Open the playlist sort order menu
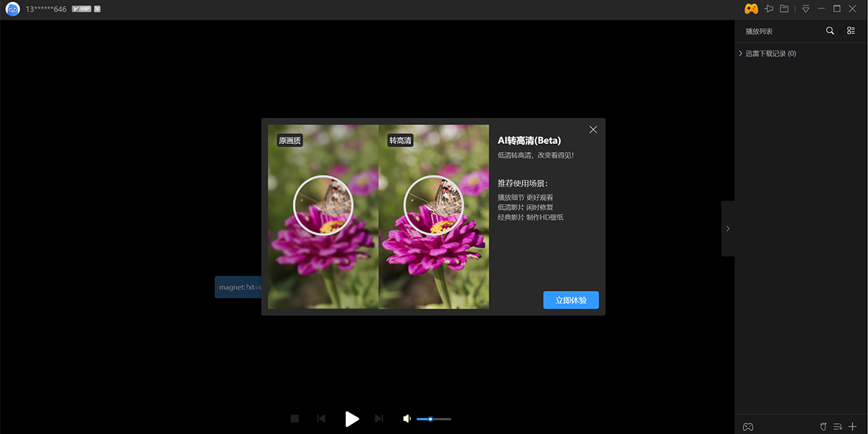868x434 pixels. tap(838, 427)
